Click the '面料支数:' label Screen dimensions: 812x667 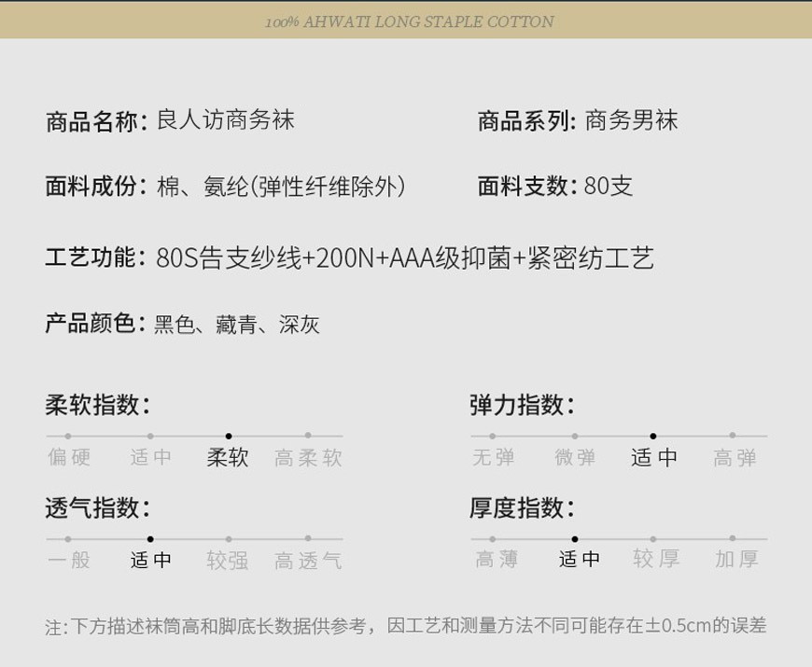(x=526, y=187)
